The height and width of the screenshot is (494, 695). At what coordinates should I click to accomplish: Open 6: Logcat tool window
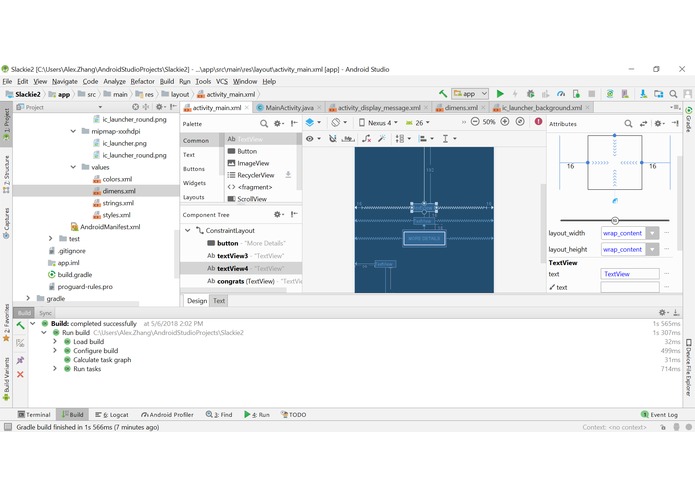coord(112,415)
